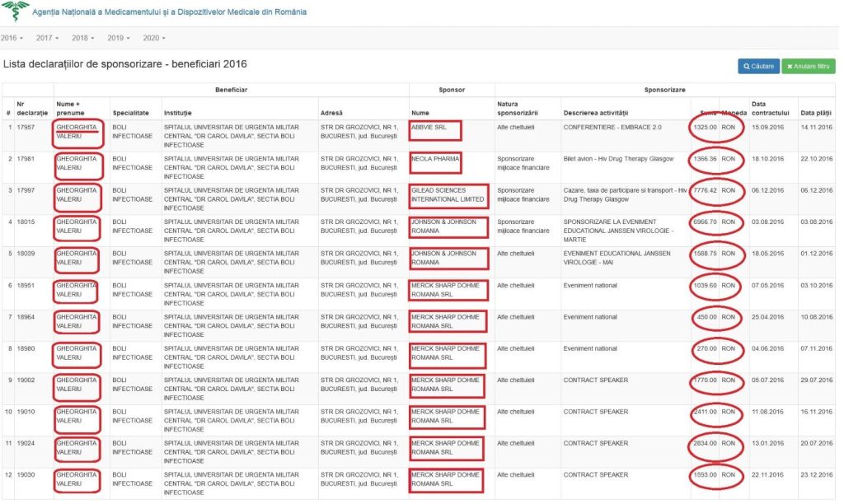Click the amount 450.00

[706, 317]
